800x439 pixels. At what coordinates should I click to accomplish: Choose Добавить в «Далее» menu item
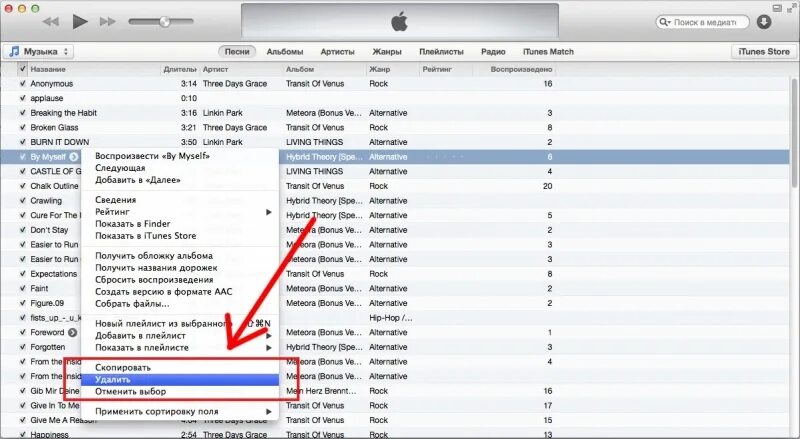180,180
